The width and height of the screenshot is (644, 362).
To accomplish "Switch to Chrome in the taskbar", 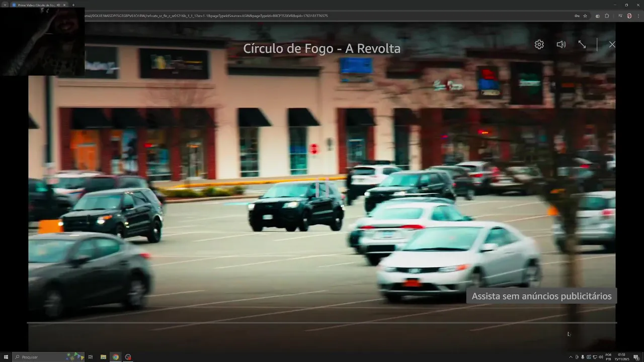I will point(116,357).
